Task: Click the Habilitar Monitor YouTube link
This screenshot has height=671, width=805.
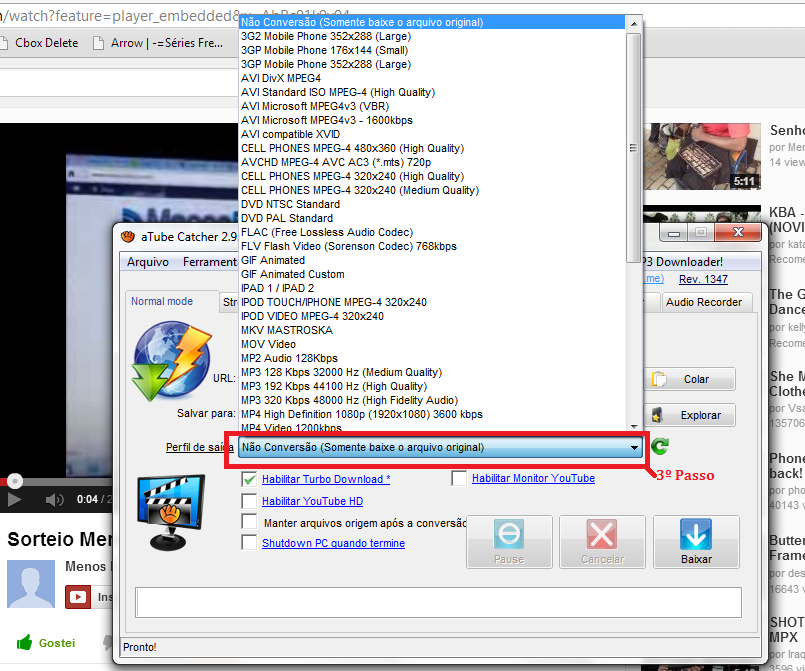Action: pyautogui.click(x=533, y=478)
